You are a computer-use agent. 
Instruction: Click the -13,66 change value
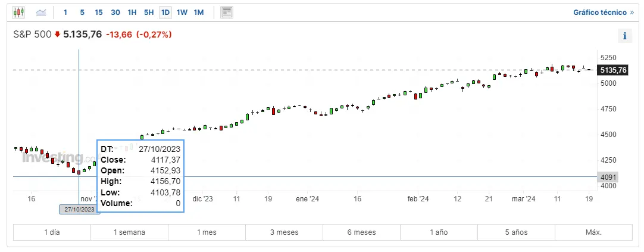119,35
